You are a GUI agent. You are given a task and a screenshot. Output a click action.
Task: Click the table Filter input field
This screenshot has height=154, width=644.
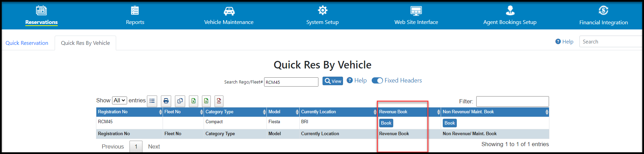click(512, 101)
